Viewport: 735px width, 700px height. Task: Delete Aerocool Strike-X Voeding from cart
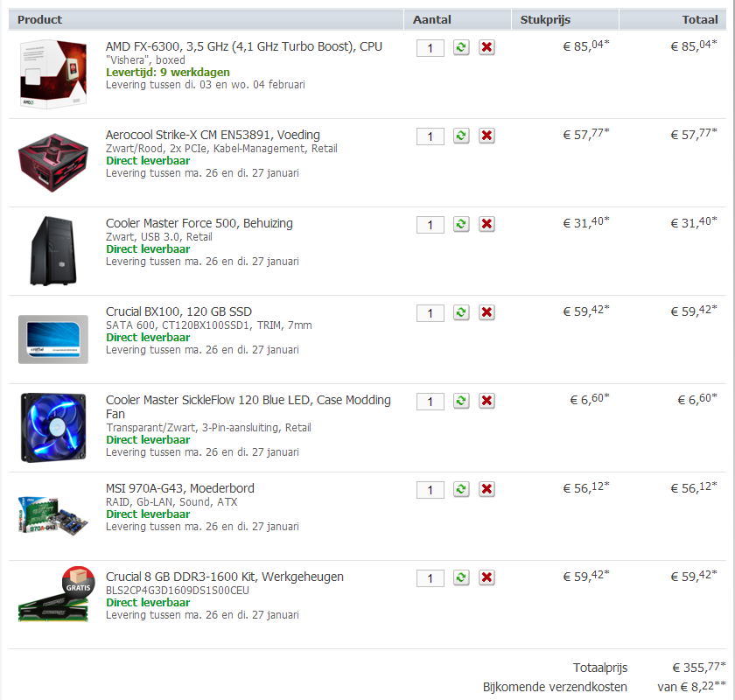click(x=486, y=136)
